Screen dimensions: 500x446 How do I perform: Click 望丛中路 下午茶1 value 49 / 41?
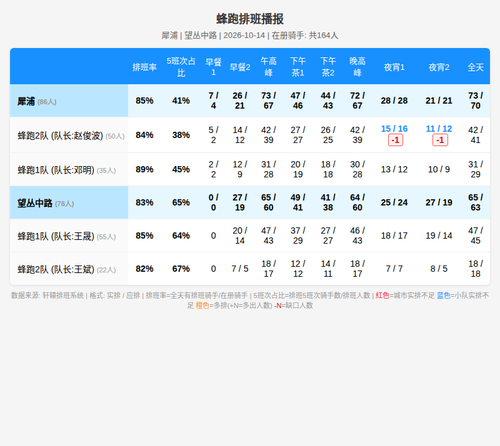tap(298, 203)
